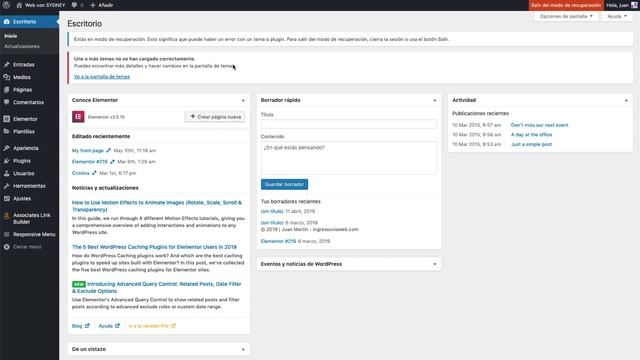Open the 5 Best WordPress Caching Plugins article
Viewport: 640px width, 360px height.
pos(154,247)
